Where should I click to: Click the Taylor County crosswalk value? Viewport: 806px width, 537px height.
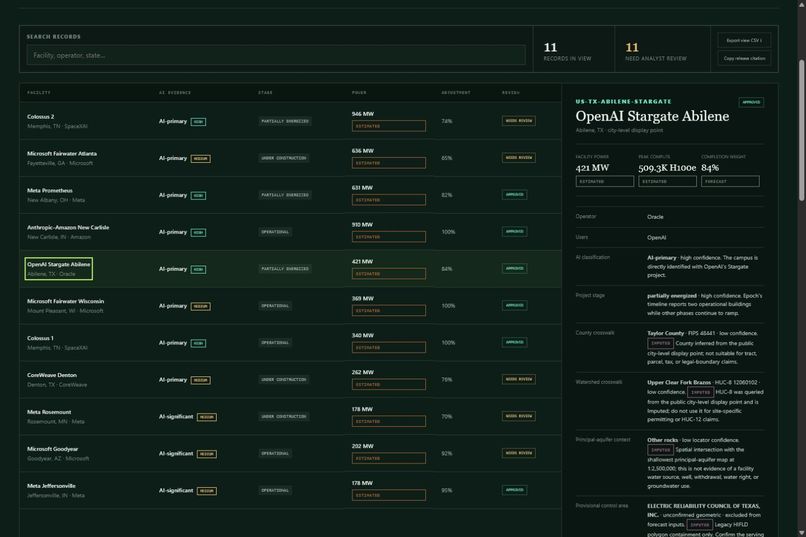click(665, 333)
